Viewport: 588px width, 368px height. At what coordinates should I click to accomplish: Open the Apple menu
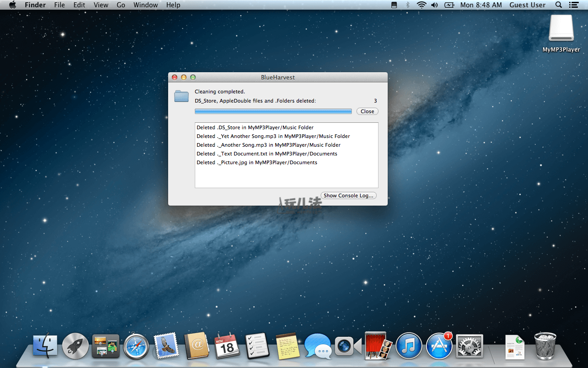click(12, 5)
